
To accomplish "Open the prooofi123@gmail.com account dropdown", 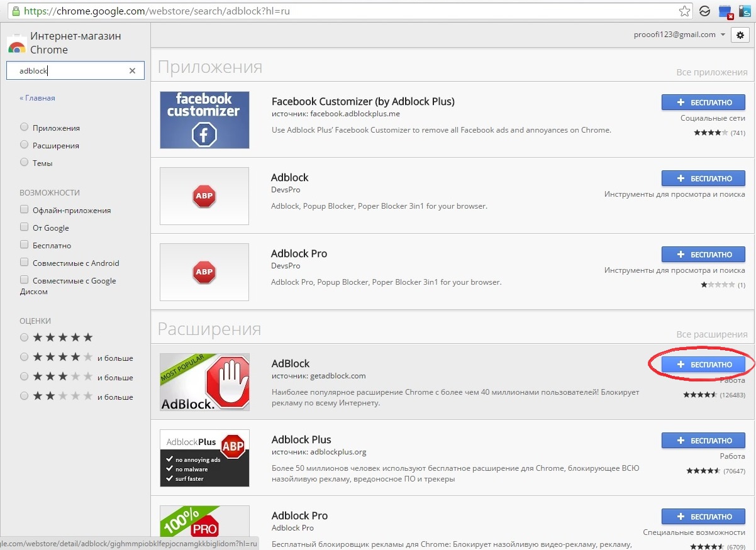I will click(679, 35).
